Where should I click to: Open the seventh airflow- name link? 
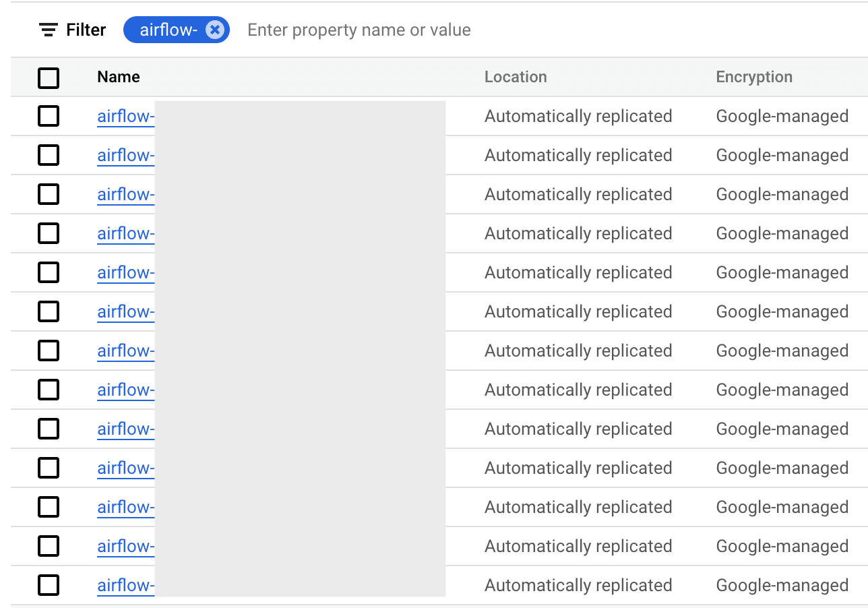pyautogui.click(x=126, y=351)
